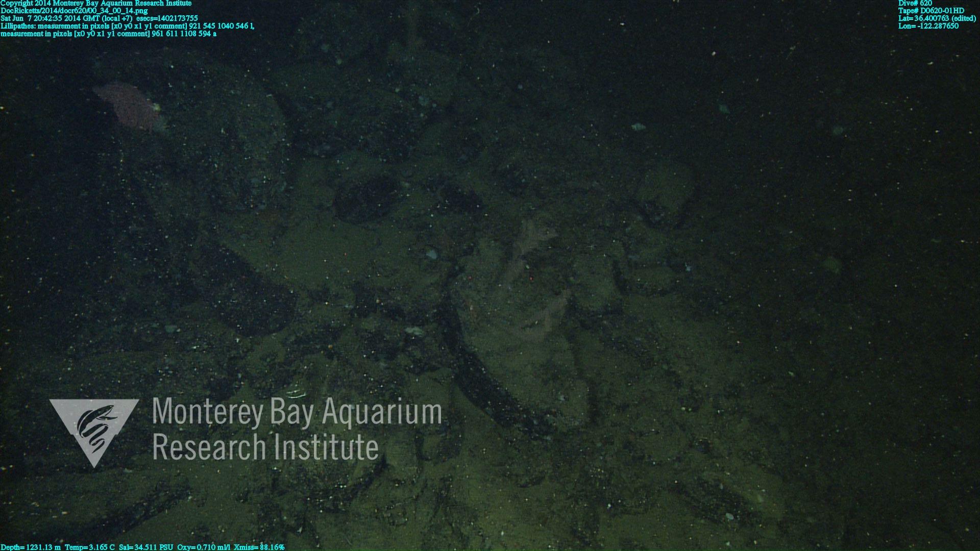Screen dimensions: 980x551
Task: Click the Lon= -122.287650 readout
Action: pyautogui.click(x=928, y=26)
